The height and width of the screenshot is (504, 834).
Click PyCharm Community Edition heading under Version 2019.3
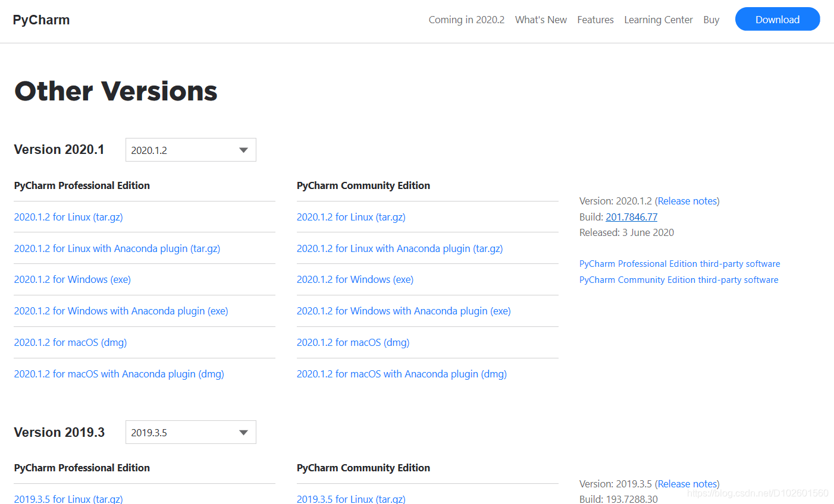tap(363, 468)
